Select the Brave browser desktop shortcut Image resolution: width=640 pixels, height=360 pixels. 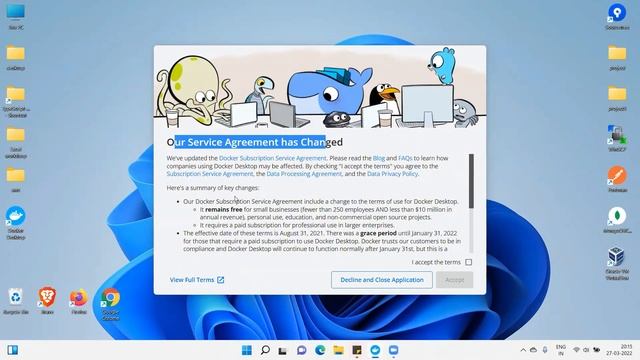[47, 300]
